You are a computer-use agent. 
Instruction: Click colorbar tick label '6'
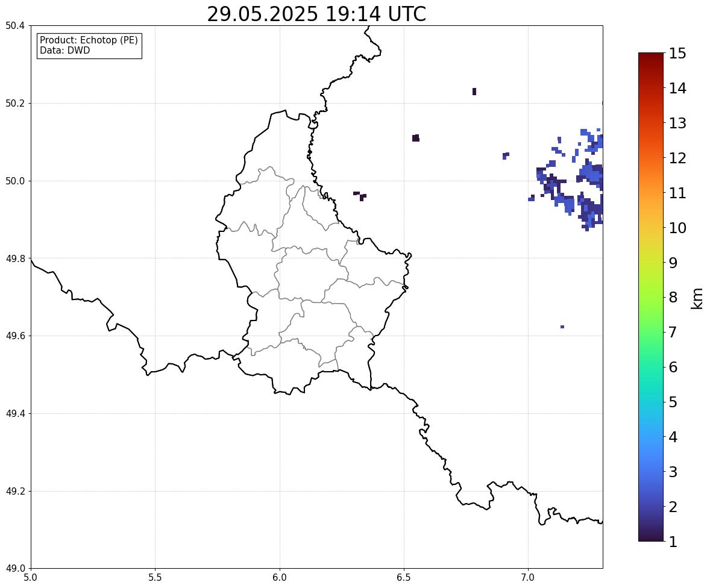[673, 367]
